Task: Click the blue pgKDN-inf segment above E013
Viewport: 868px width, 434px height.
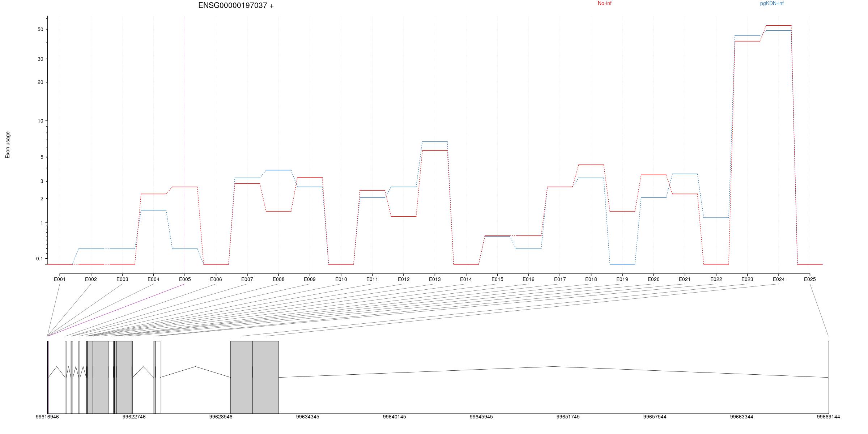Action: pos(435,142)
